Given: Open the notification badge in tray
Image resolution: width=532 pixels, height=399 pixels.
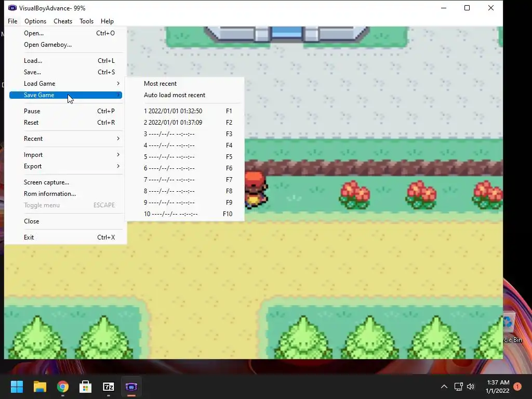Looking at the screenshot, I should 517,387.
